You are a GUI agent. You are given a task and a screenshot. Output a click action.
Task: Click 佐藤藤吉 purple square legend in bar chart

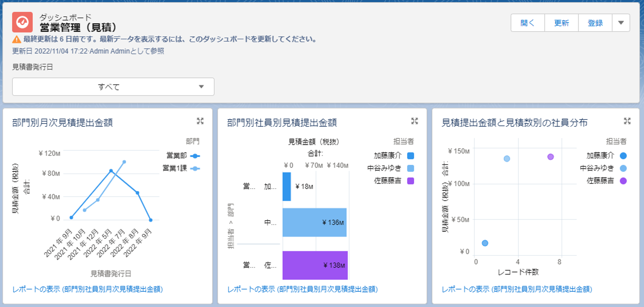point(411,181)
